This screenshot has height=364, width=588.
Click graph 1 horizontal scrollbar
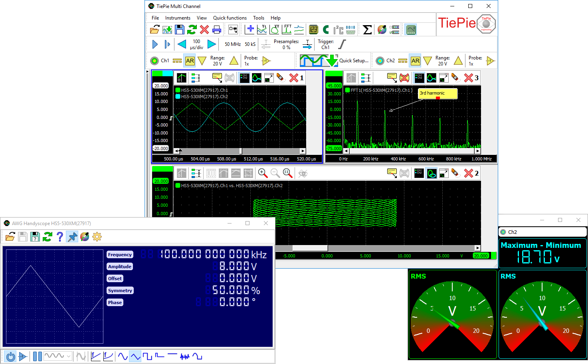240,151
